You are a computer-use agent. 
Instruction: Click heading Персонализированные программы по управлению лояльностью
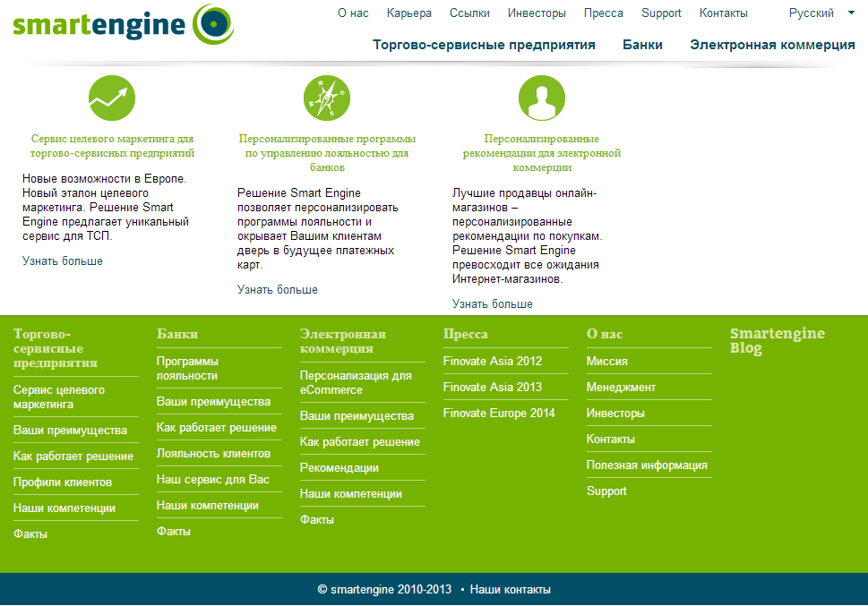[x=327, y=153]
